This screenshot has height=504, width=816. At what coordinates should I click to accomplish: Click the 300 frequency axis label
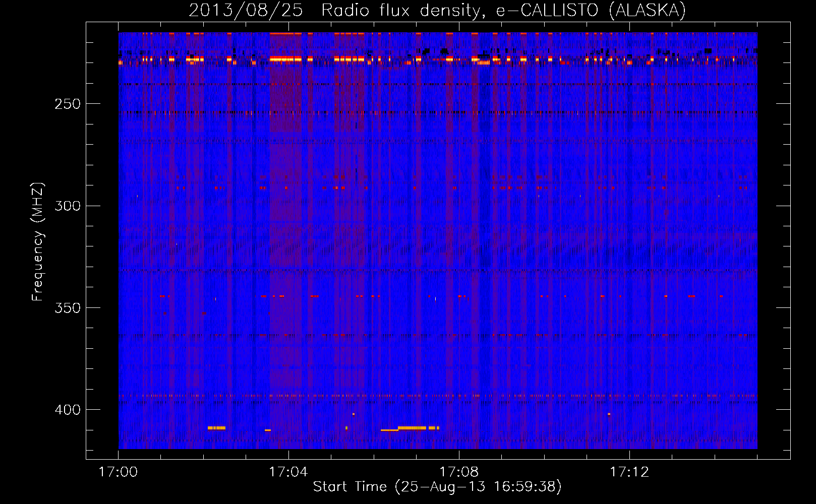coord(67,206)
